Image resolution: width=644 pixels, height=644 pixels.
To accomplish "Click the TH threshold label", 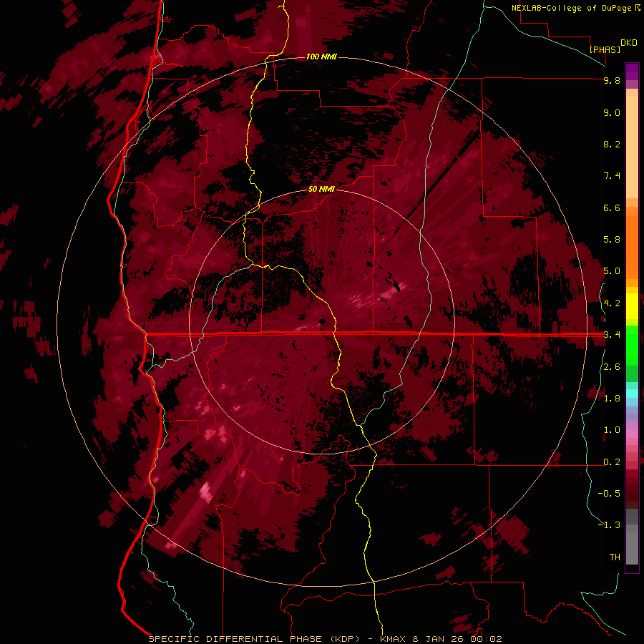I will coord(615,557).
